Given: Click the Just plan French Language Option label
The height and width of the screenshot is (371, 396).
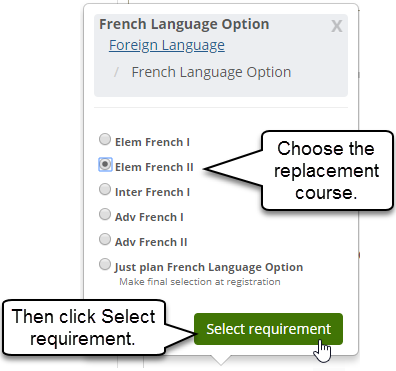Looking at the screenshot, I should tap(209, 267).
